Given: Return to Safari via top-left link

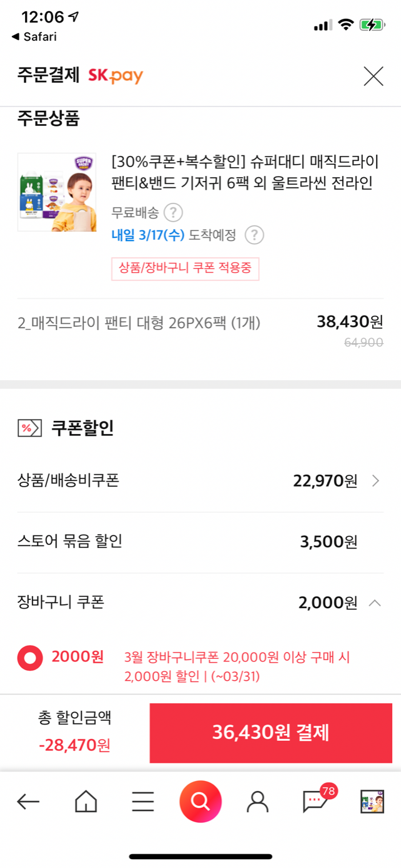Looking at the screenshot, I should pos(34,37).
